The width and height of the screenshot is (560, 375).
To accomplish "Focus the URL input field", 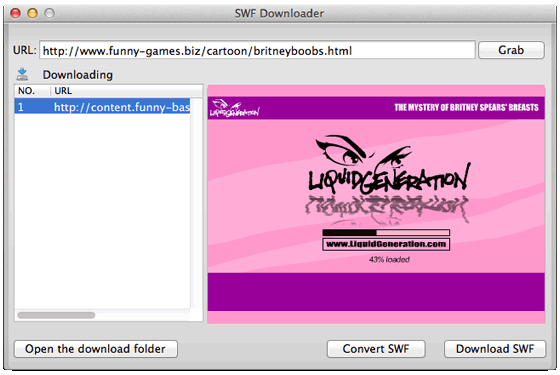I will coord(257,50).
